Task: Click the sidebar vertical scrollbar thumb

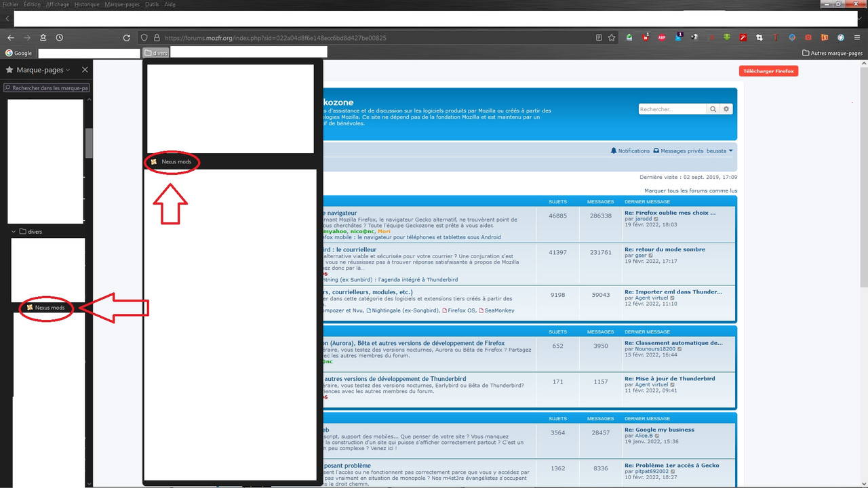Action: [x=89, y=142]
